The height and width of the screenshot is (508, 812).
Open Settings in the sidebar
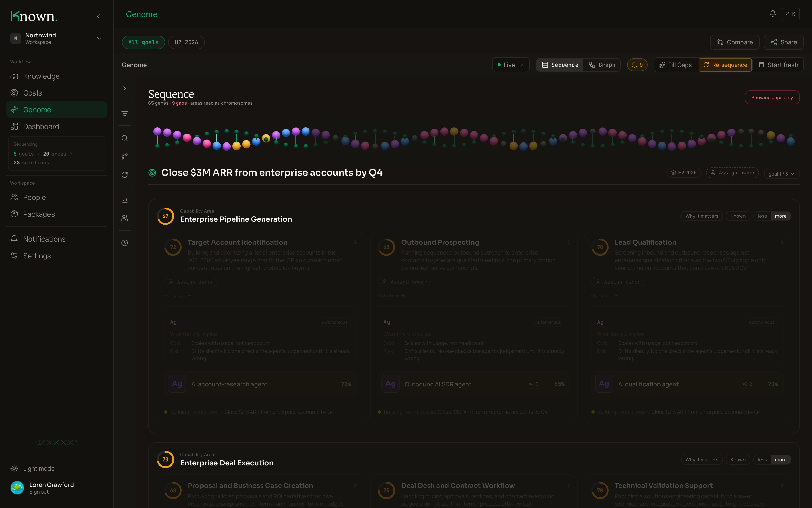(x=56, y=256)
